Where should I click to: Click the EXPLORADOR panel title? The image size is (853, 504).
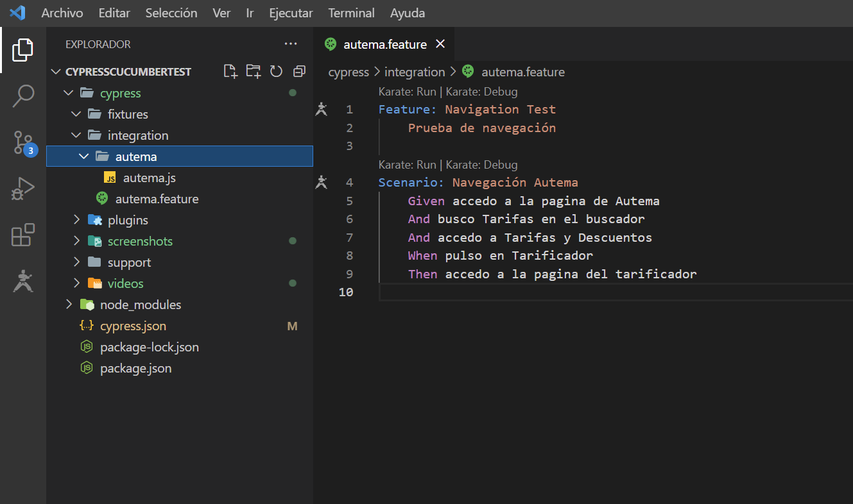point(98,44)
